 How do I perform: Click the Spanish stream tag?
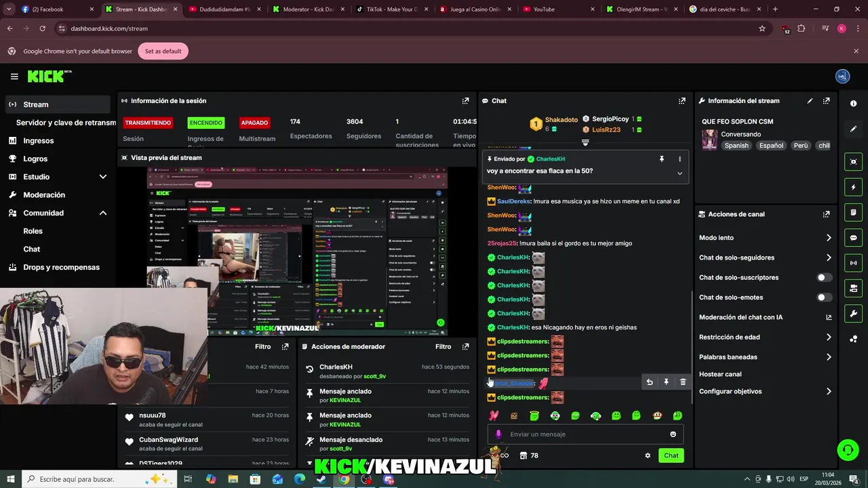pyautogui.click(x=736, y=146)
